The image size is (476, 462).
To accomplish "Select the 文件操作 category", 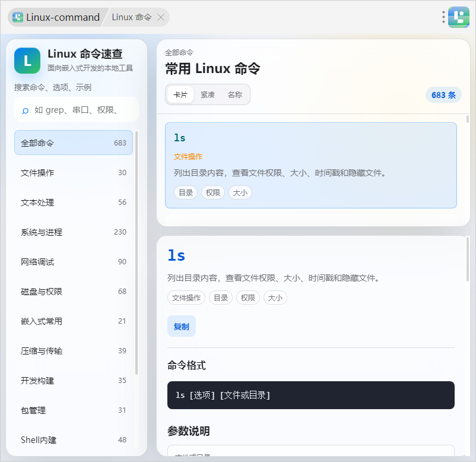I will click(x=74, y=173).
